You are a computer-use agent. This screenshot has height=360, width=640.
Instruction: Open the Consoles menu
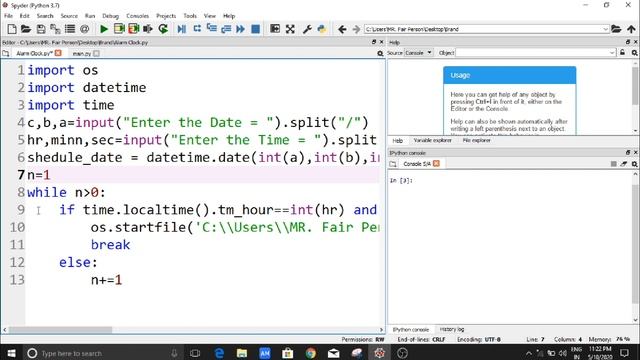tap(138, 16)
